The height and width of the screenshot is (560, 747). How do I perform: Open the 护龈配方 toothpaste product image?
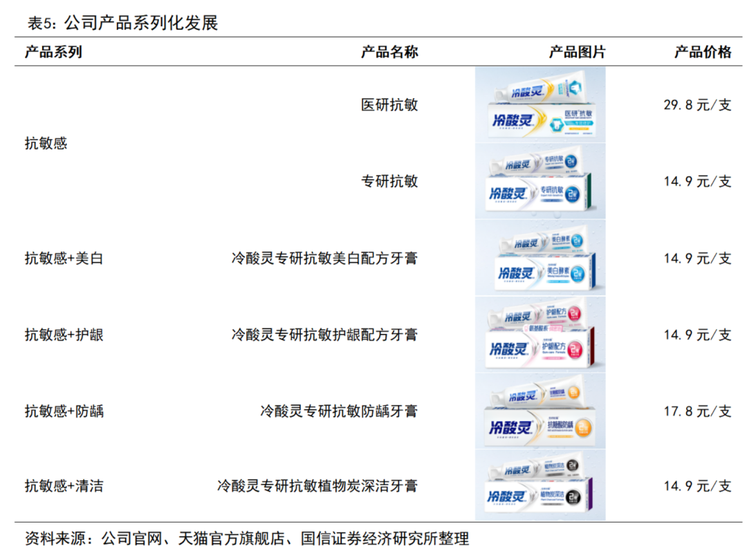(540, 335)
